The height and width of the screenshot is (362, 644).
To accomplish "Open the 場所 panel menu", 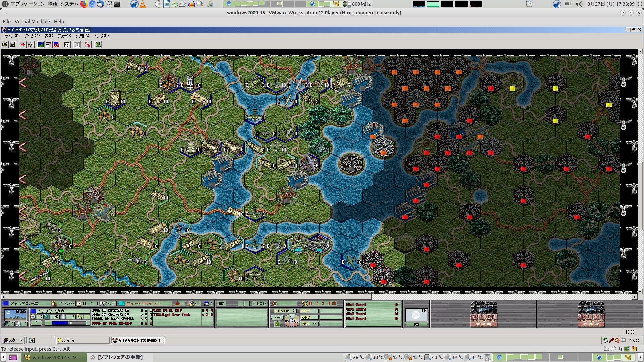I will coord(52,4).
